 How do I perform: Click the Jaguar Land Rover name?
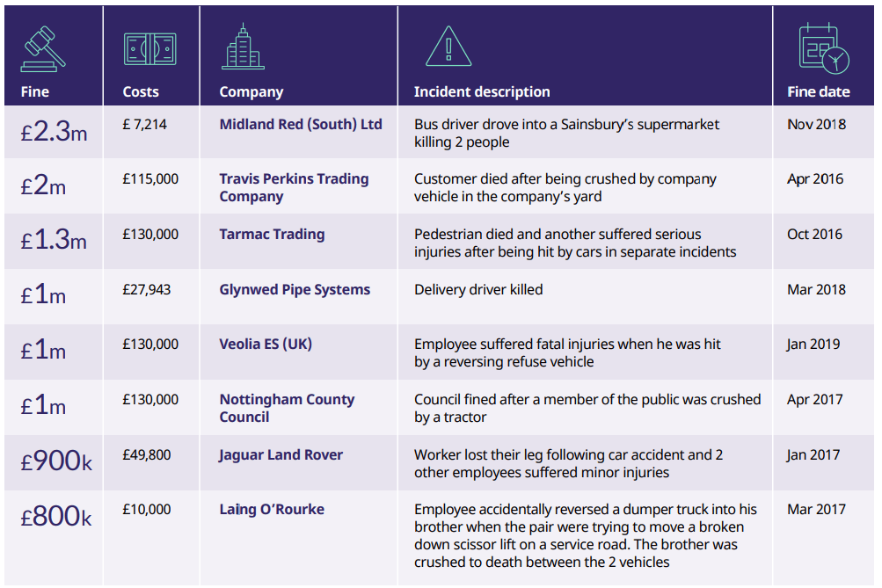pos(281,454)
